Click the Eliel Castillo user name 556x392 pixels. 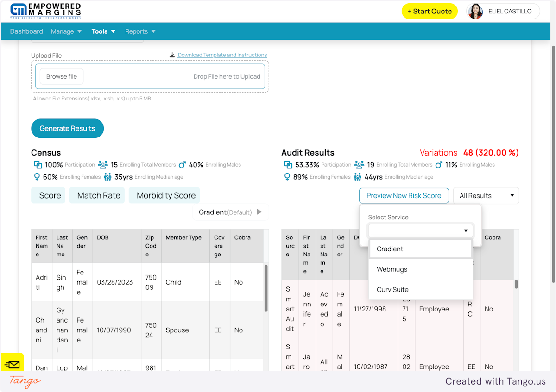510,11
